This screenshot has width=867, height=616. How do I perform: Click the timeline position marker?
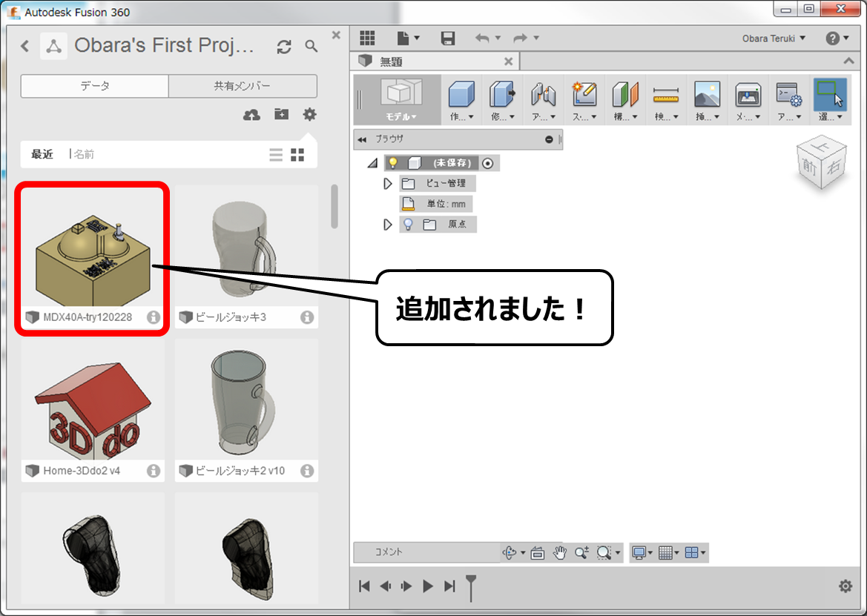pyautogui.click(x=470, y=588)
